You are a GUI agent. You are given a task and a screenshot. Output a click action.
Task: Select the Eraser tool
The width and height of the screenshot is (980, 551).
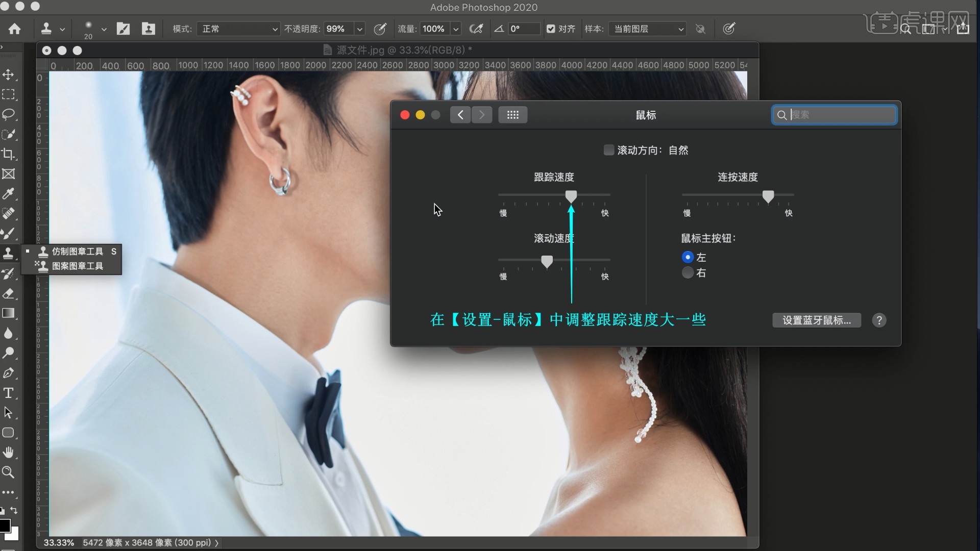(x=8, y=293)
